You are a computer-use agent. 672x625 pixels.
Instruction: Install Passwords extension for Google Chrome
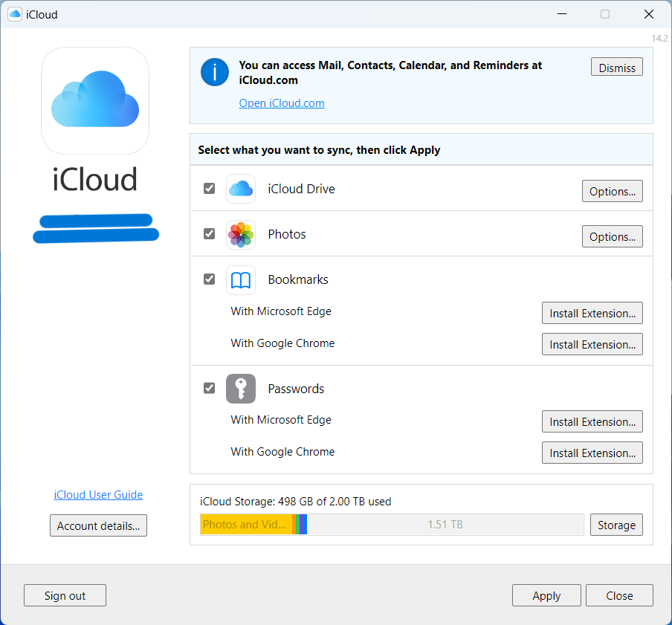point(592,453)
